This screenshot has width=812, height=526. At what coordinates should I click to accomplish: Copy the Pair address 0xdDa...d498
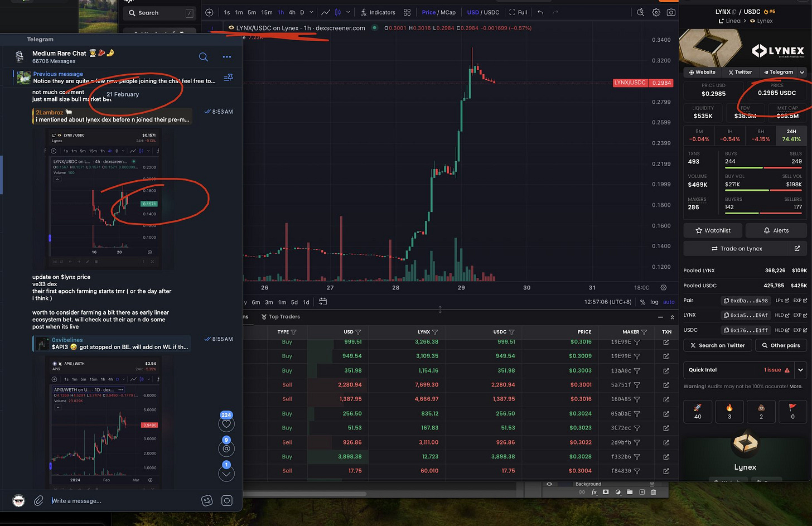coord(746,300)
